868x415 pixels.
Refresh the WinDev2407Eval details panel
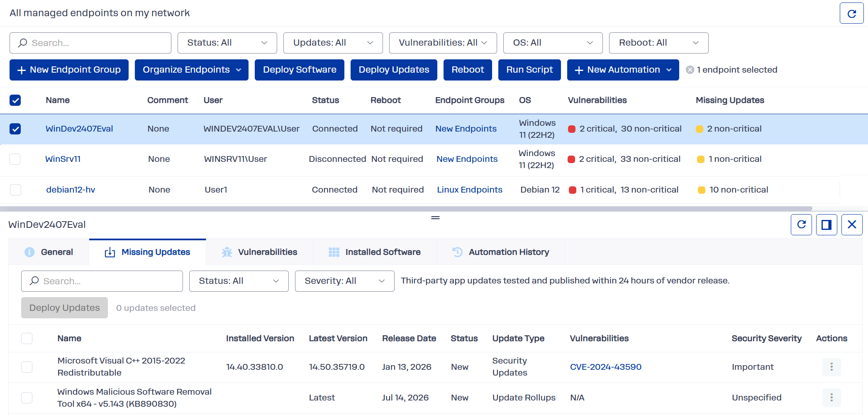coord(801,225)
